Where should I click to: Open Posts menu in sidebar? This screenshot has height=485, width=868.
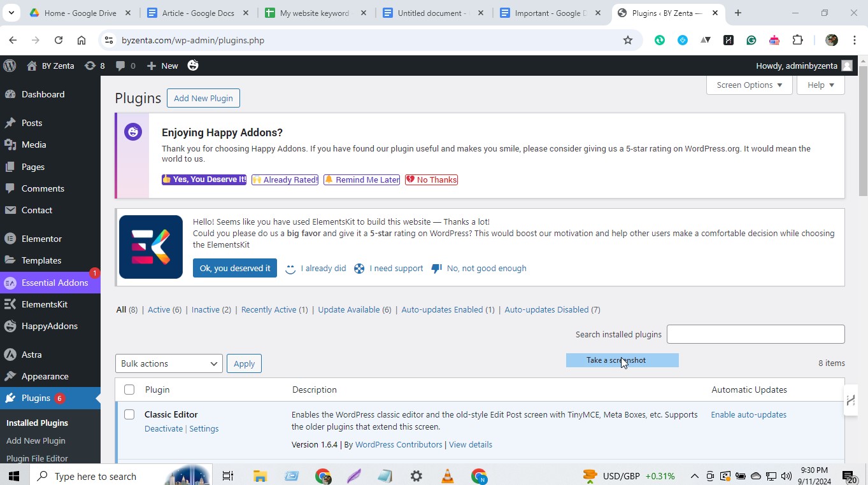click(32, 123)
